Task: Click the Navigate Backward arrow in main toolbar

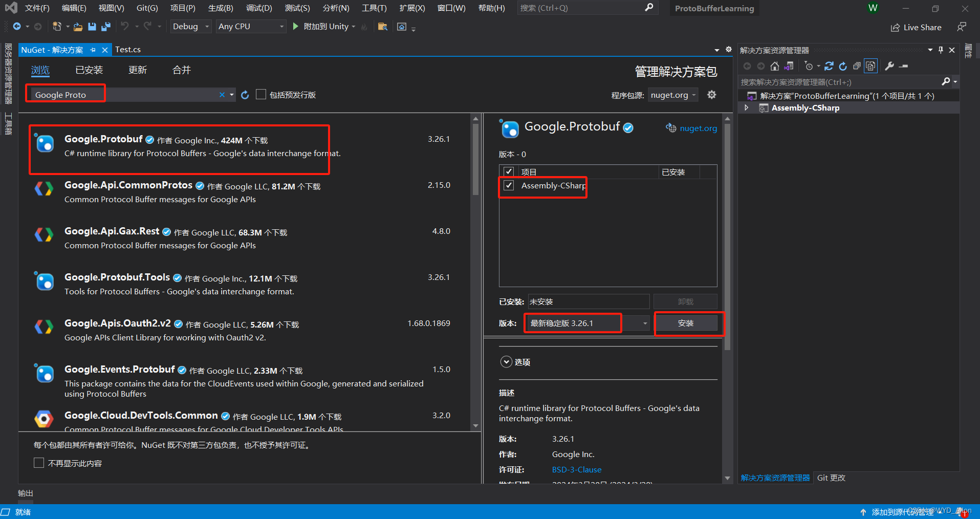Action: (17, 27)
